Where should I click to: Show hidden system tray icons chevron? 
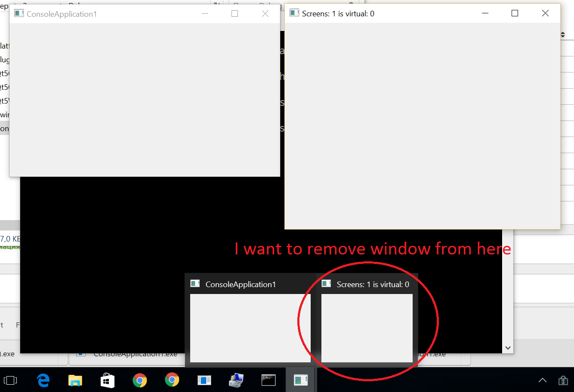543,380
